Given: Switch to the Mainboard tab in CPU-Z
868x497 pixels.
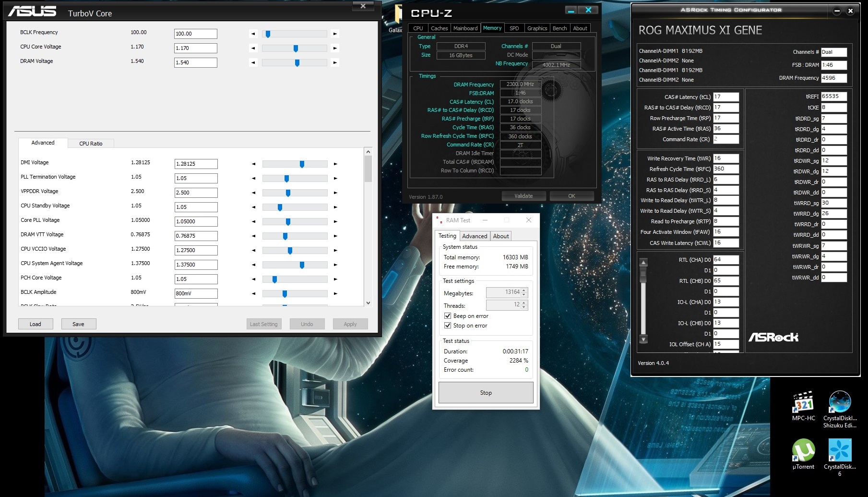Looking at the screenshot, I should click(465, 28).
